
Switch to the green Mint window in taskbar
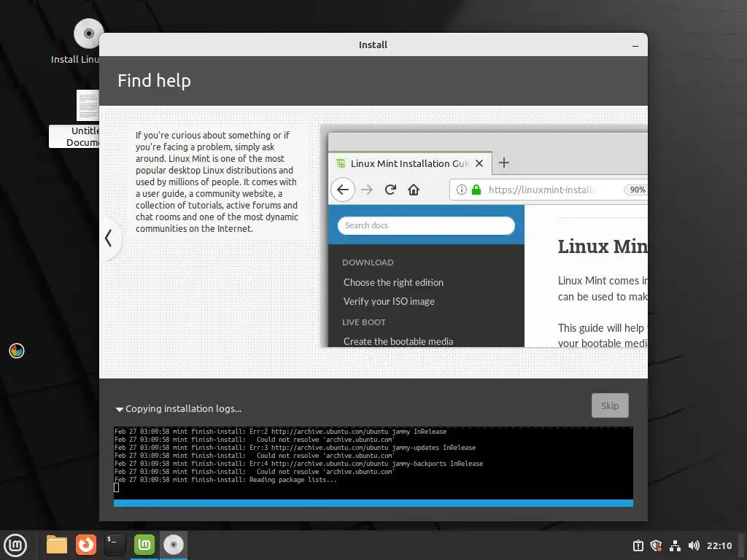tap(144, 545)
